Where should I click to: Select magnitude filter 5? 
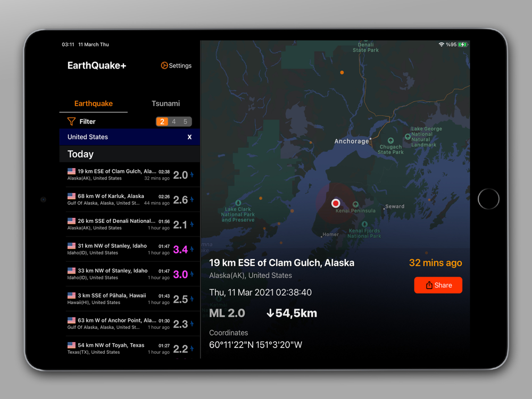185,121
